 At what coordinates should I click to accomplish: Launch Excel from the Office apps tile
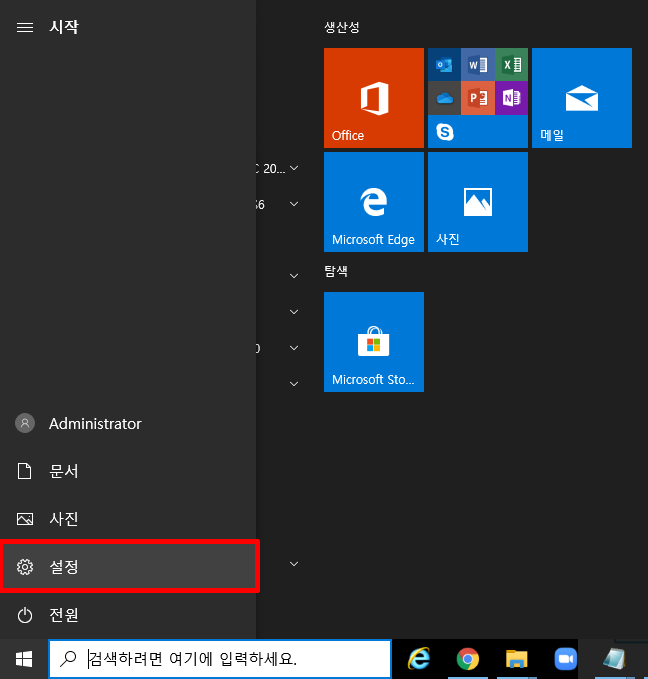point(512,65)
